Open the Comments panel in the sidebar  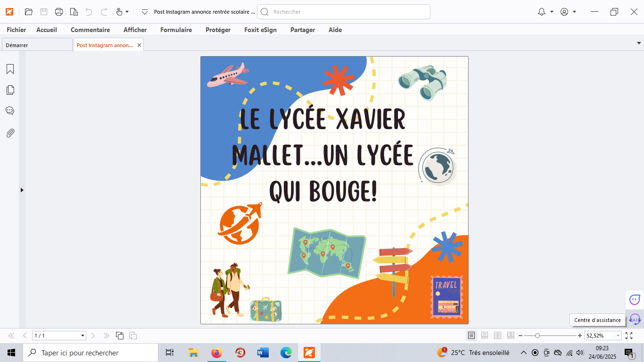pos(10,111)
